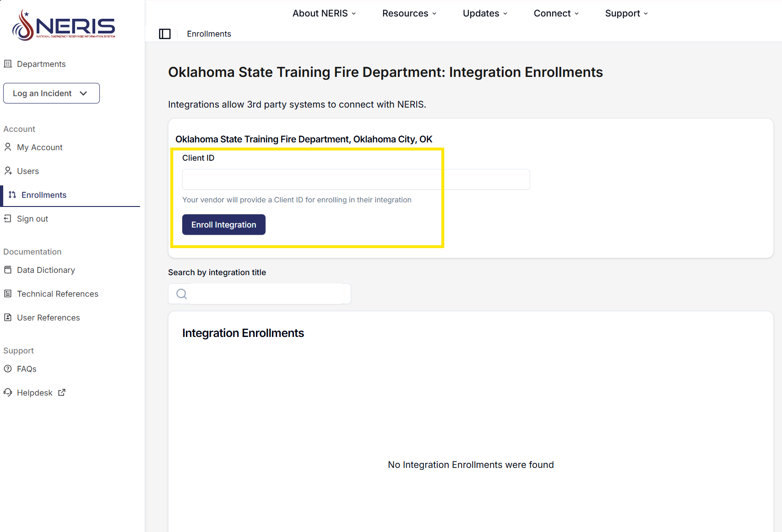Open the Connect menu

coord(556,14)
